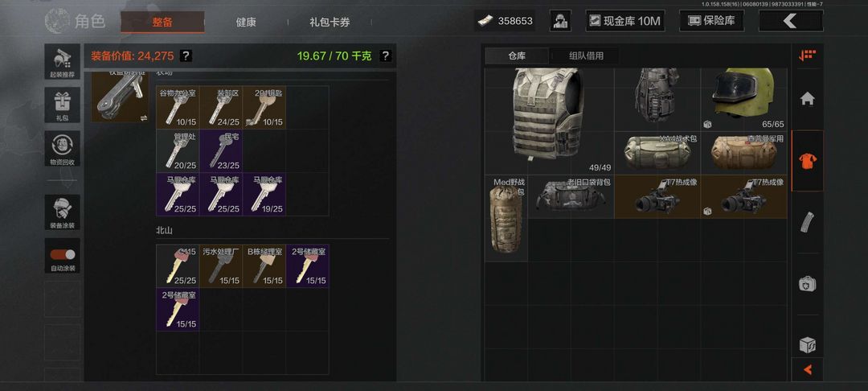Select the magazine category icon in sidebar

coord(807,223)
